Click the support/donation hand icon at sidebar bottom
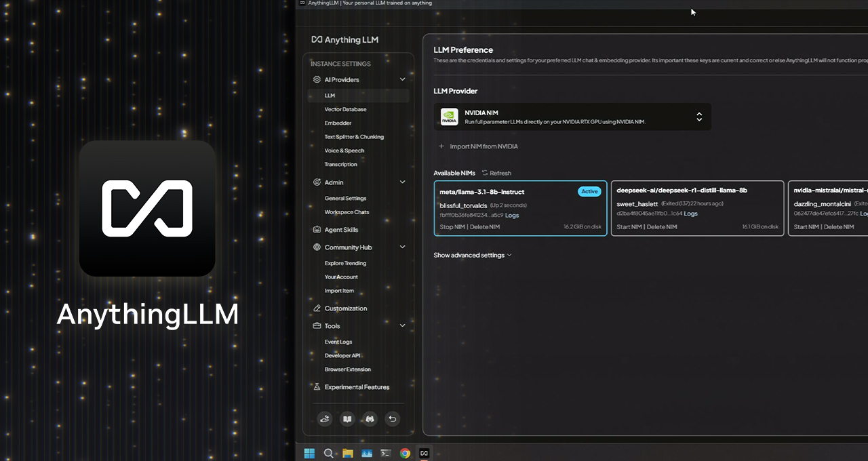Image resolution: width=868 pixels, height=461 pixels. (x=325, y=419)
